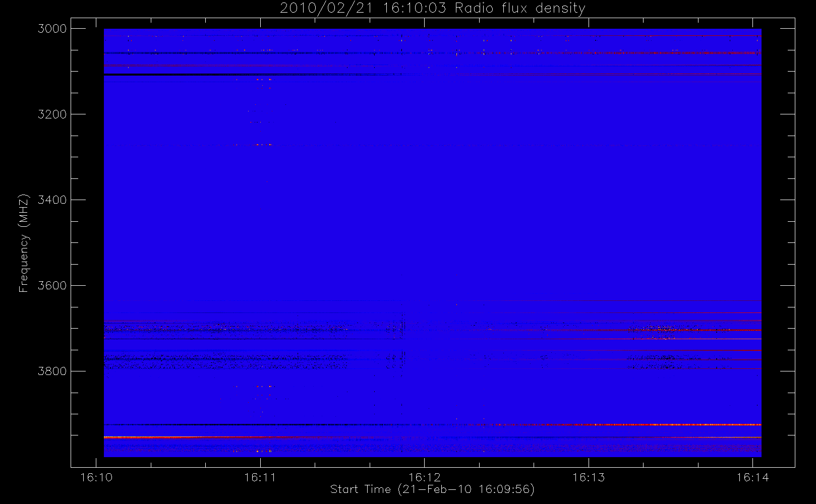Click the 3200 frequency tick label

click(52, 114)
